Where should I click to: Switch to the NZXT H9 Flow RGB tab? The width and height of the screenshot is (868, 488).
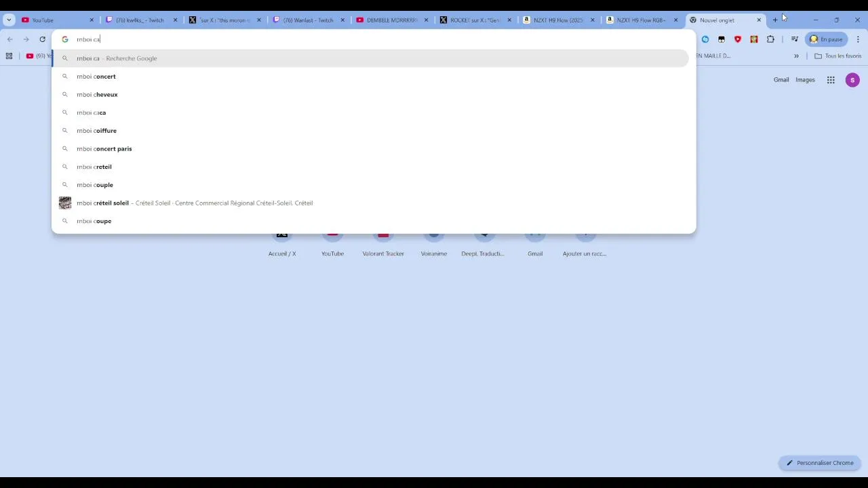(x=643, y=20)
